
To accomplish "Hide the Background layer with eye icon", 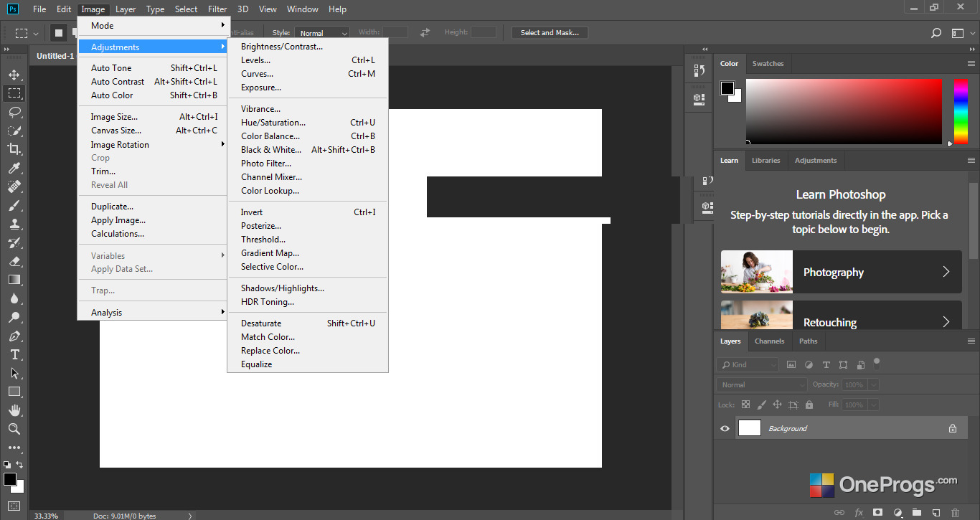I will [x=725, y=428].
